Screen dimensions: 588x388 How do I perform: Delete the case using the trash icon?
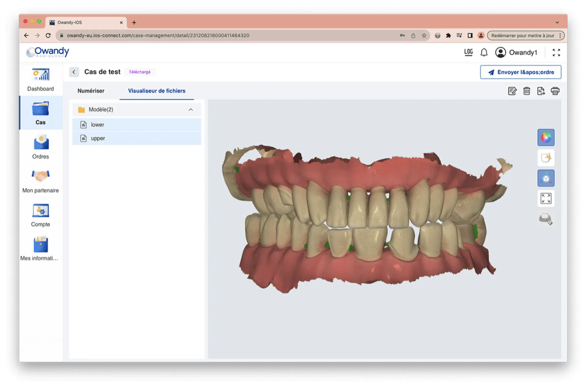point(526,91)
